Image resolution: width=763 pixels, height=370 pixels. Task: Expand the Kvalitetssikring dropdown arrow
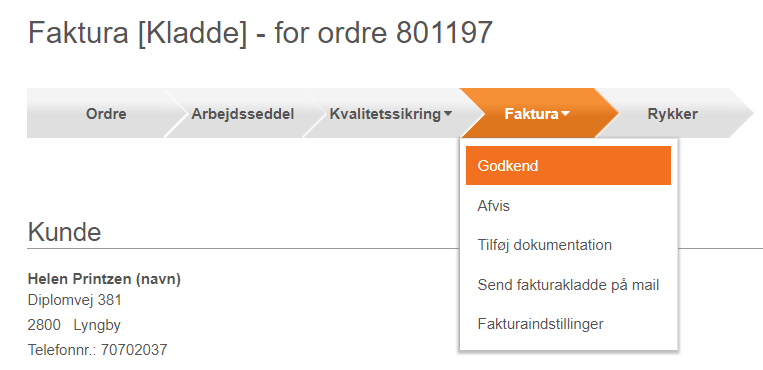click(x=448, y=114)
